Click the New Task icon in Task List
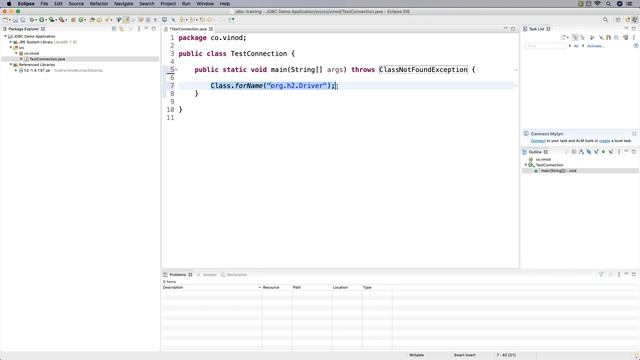This screenshot has height=360, width=640. [x=564, y=38]
